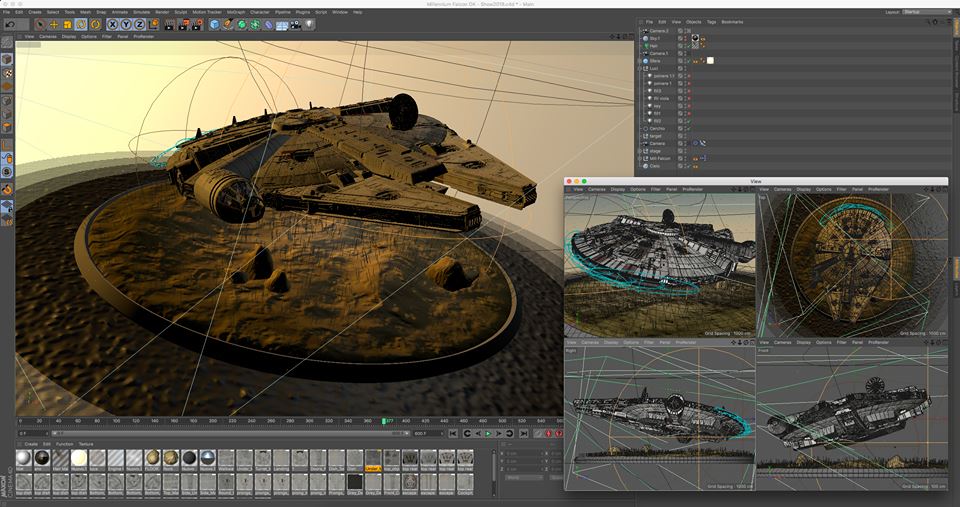The height and width of the screenshot is (507, 960).
Task: Toggle enable state of poiviera 1
Action: pos(689,83)
